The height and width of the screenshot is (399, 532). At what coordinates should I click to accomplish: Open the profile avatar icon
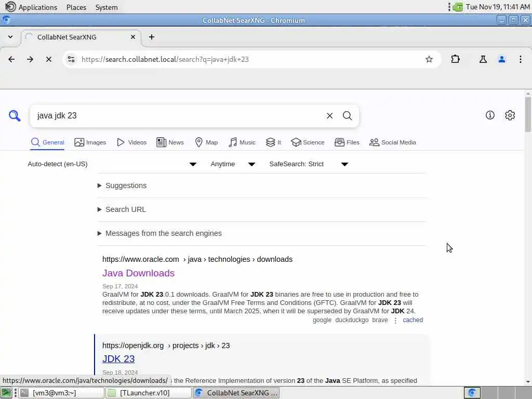tap(502, 59)
